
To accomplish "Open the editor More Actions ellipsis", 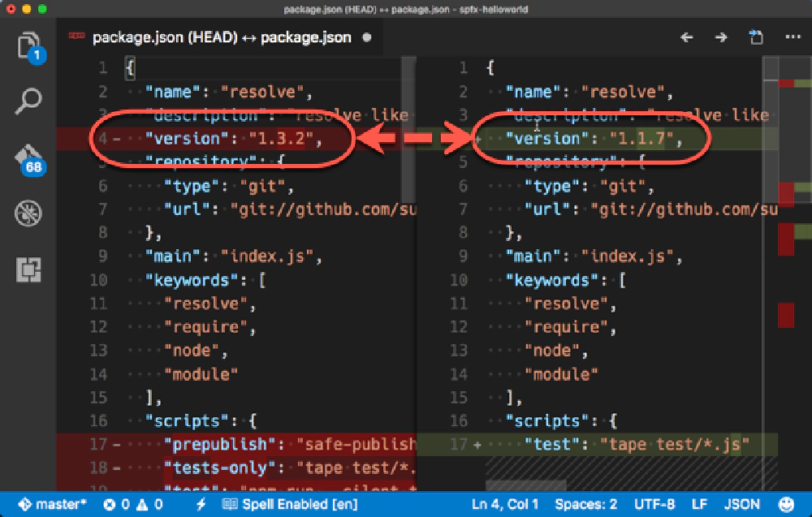I will click(793, 37).
